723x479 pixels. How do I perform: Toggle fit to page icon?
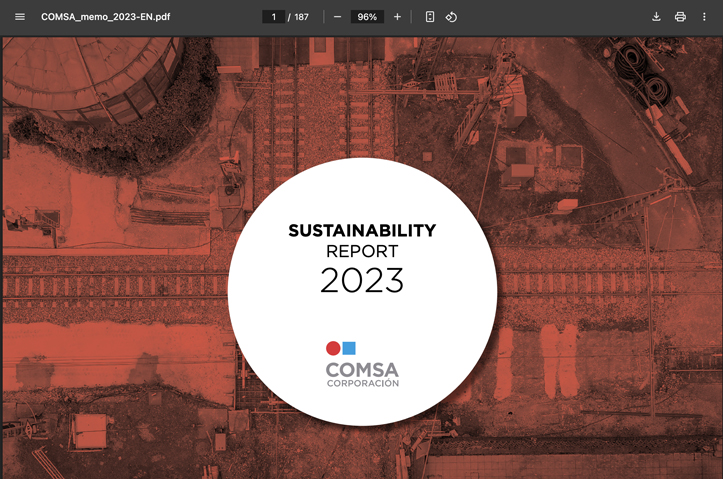[430, 17]
